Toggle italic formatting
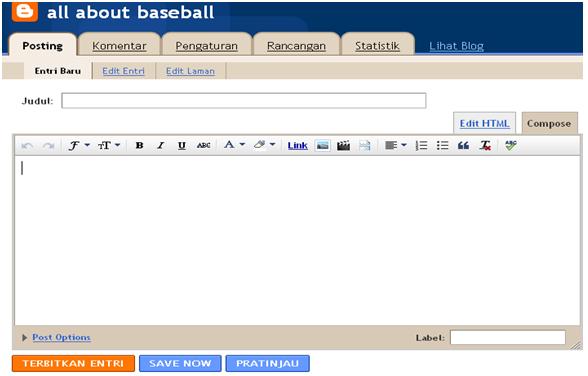This screenshot has height=376, width=588. coord(160,145)
